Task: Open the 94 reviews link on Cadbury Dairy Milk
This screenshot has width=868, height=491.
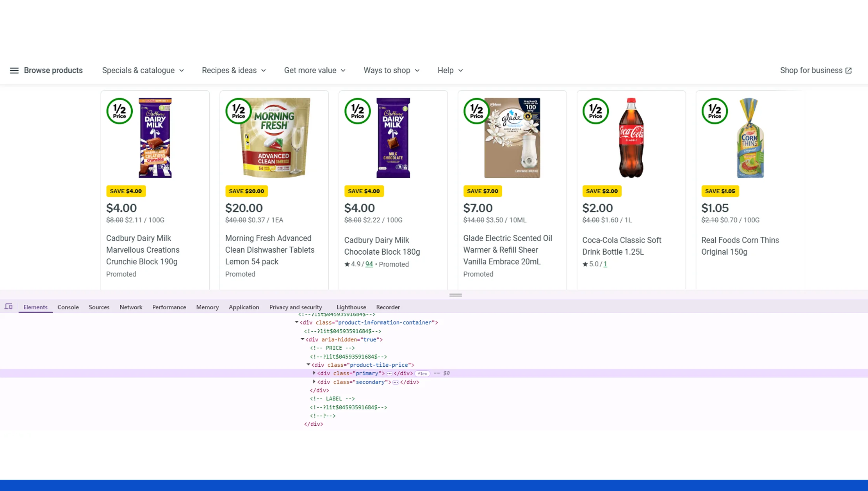Action: click(x=369, y=264)
